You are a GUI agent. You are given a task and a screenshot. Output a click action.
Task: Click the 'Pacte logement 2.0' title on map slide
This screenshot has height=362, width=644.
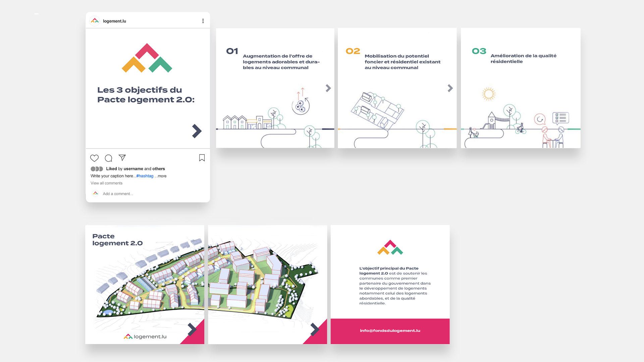pos(117,240)
